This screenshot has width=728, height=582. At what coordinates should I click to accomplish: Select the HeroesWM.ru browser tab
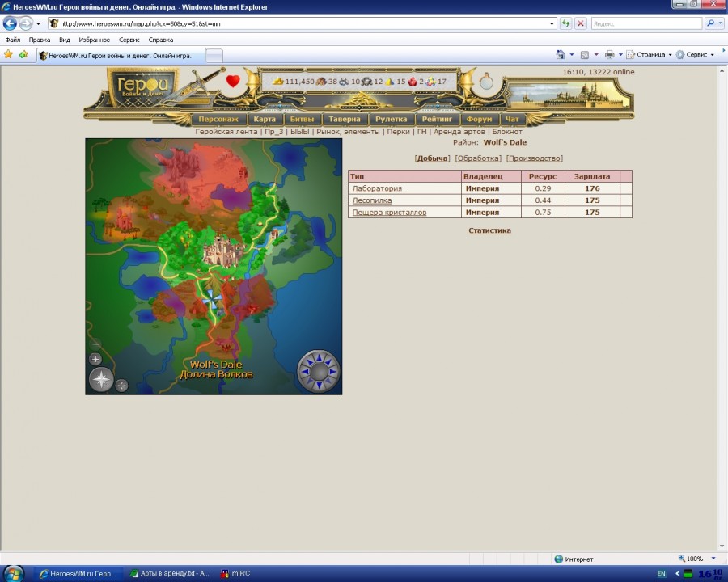click(121, 56)
